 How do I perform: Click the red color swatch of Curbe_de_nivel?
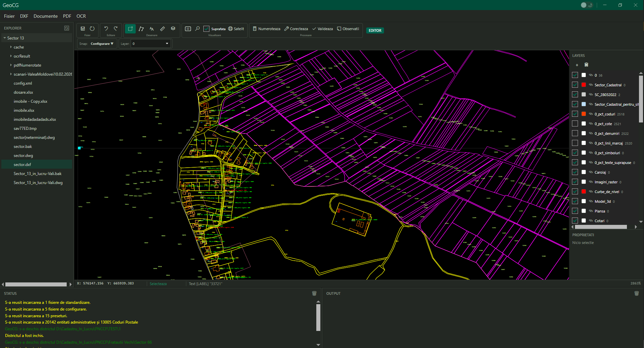click(x=583, y=191)
